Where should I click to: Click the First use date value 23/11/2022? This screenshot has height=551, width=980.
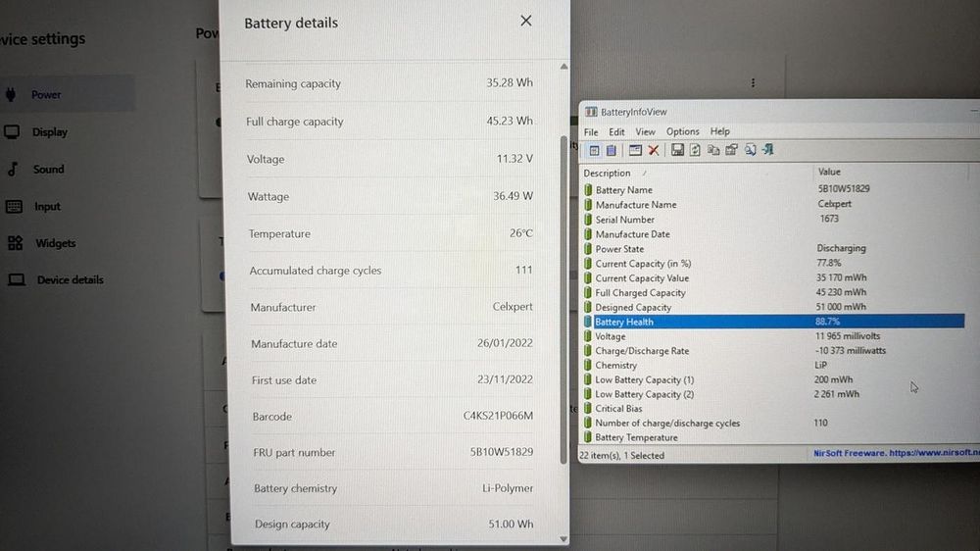pyautogui.click(x=505, y=379)
